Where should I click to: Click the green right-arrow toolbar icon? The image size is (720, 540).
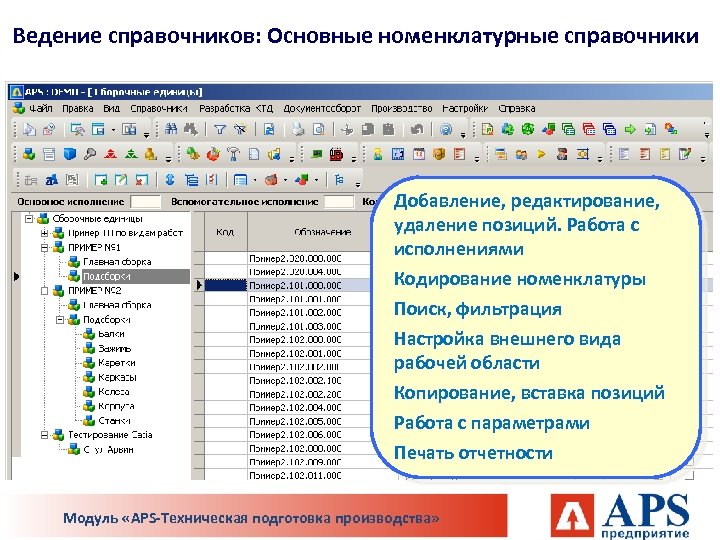630,129
